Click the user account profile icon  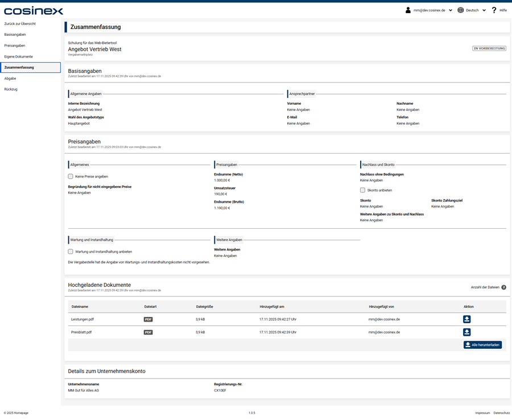[408, 10]
